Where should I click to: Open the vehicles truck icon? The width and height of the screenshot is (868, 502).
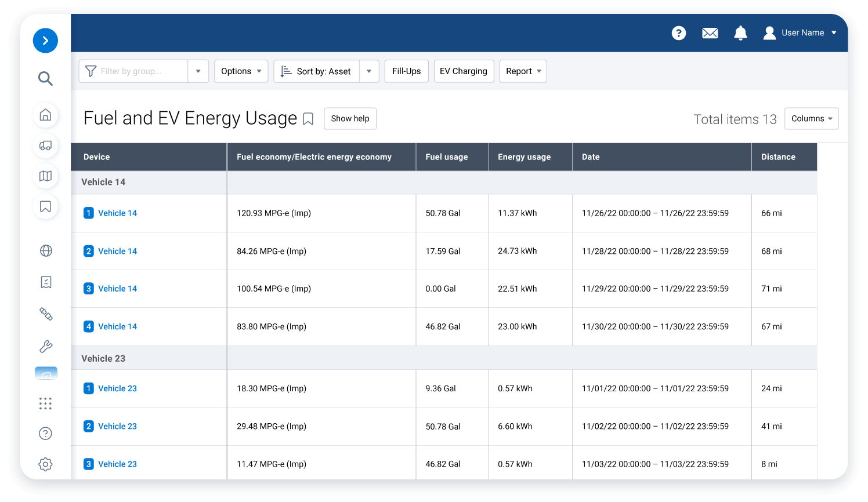pyautogui.click(x=45, y=145)
